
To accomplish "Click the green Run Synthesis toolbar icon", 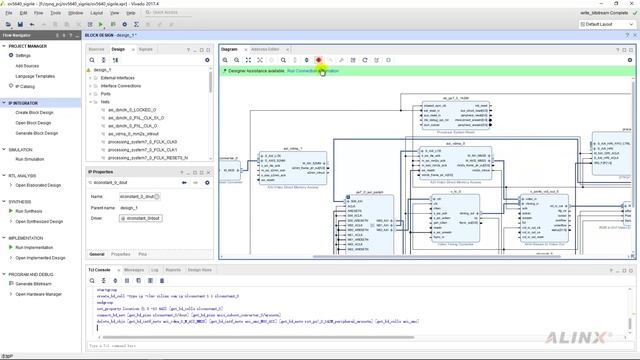I will pos(101,24).
